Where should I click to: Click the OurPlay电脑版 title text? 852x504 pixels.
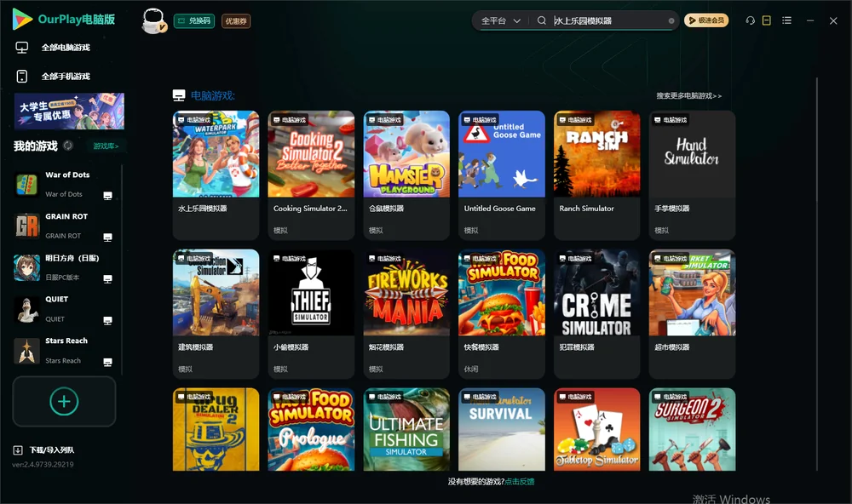[x=77, y=20]
